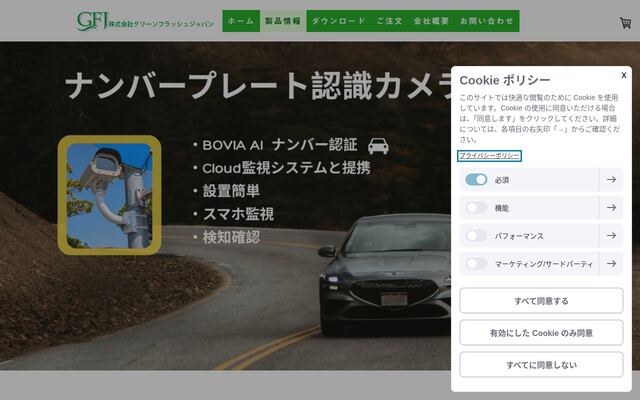Click the Cloud監視システムと提携 bullet text
Viewport: 640px width, 400px height.
click(x=286, y=168)
